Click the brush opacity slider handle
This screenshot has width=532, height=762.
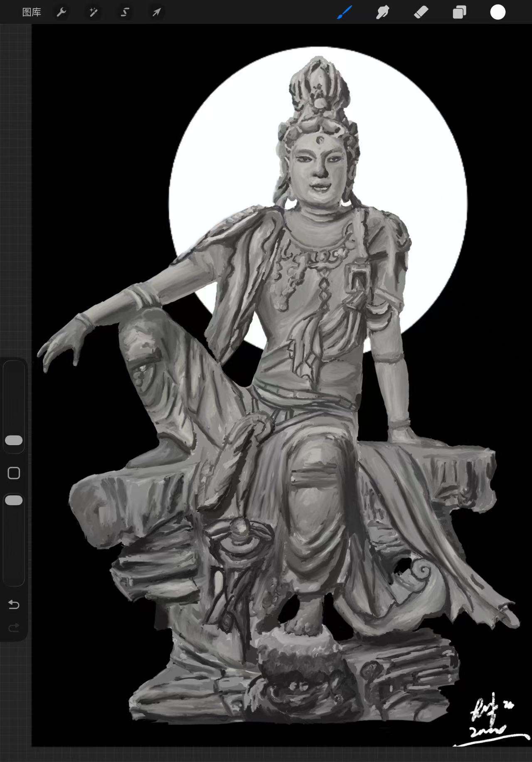14,500
